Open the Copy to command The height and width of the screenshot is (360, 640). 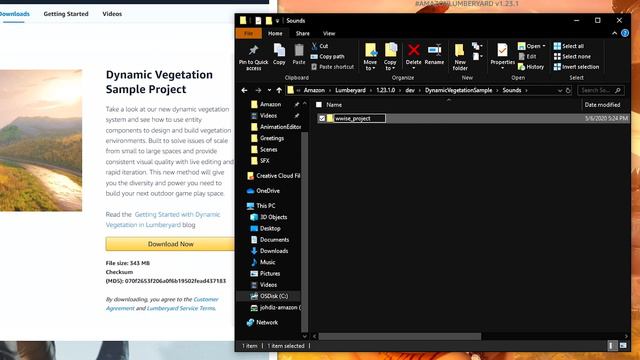(390, 57)
